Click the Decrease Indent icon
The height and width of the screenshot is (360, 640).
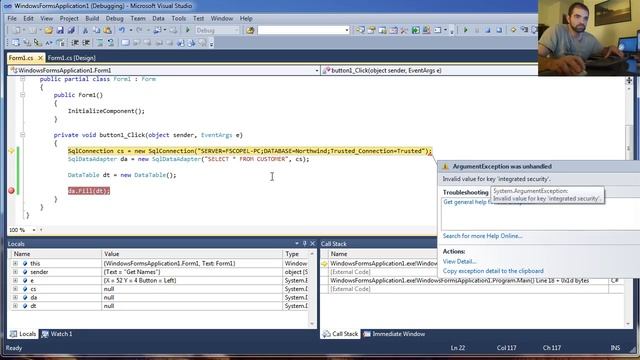pyautogui.click(x=75, y=42)
